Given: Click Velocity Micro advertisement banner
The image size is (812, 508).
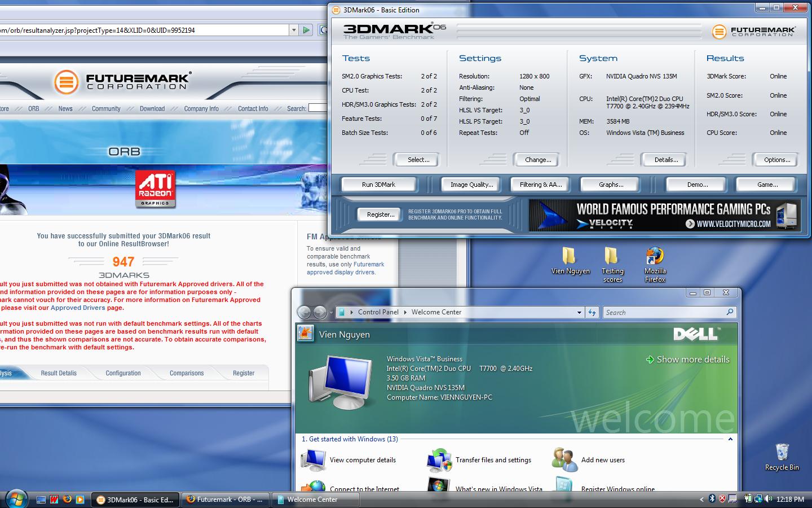Looking at the screenshot, I should coord(664,216).
